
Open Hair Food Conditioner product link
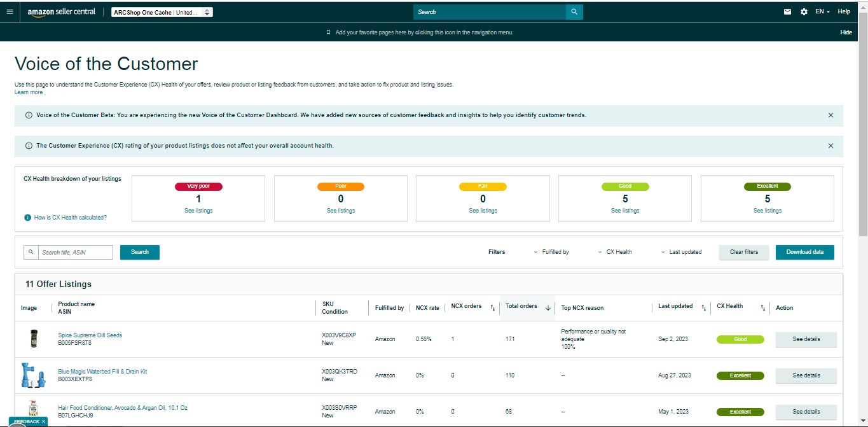tap(123, 408)
